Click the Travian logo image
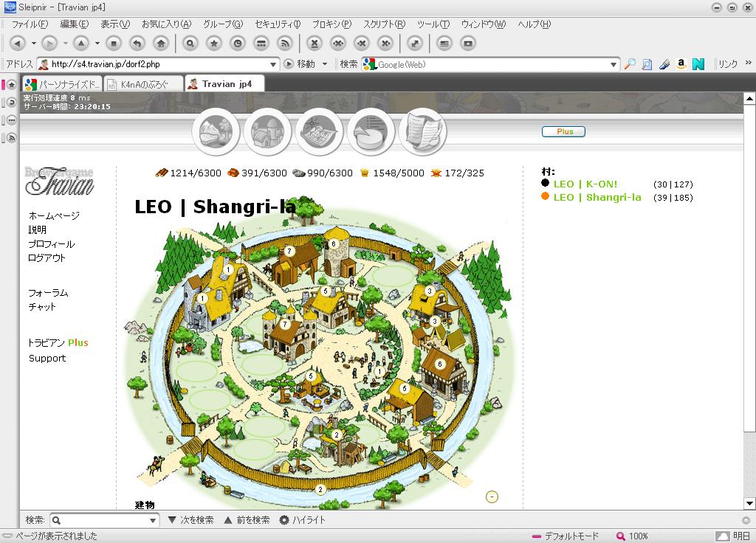 point(59,181)
